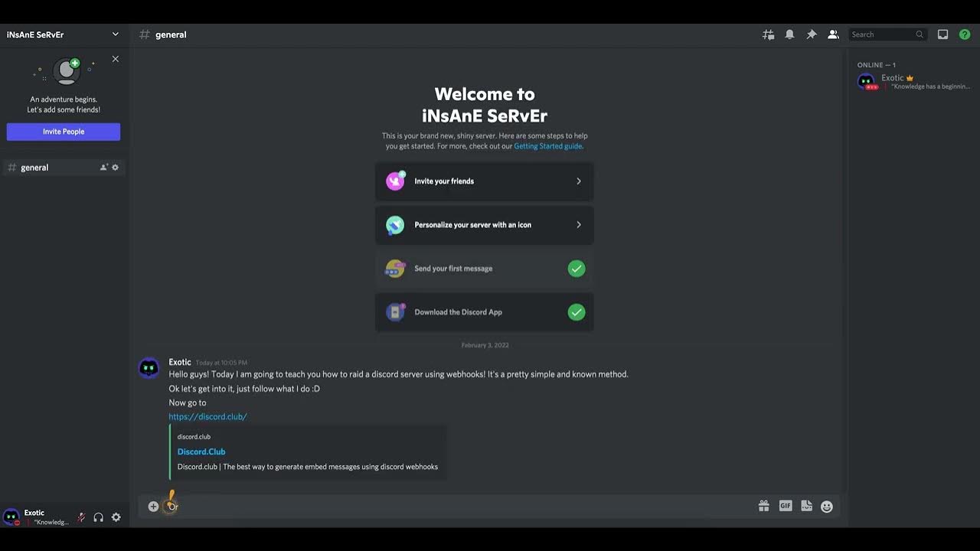Dismiss the Invite People prompt card

click(x=116, y=59)
